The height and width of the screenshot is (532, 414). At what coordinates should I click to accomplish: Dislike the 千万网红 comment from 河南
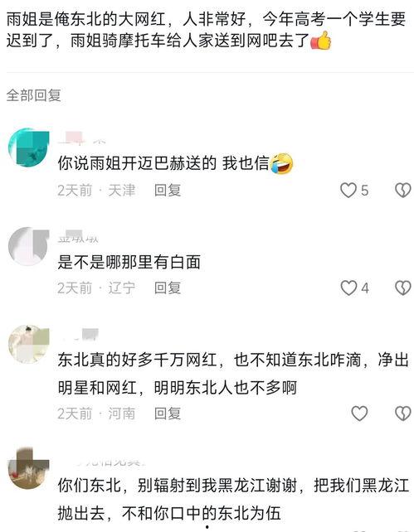click(x=403, y=414)
